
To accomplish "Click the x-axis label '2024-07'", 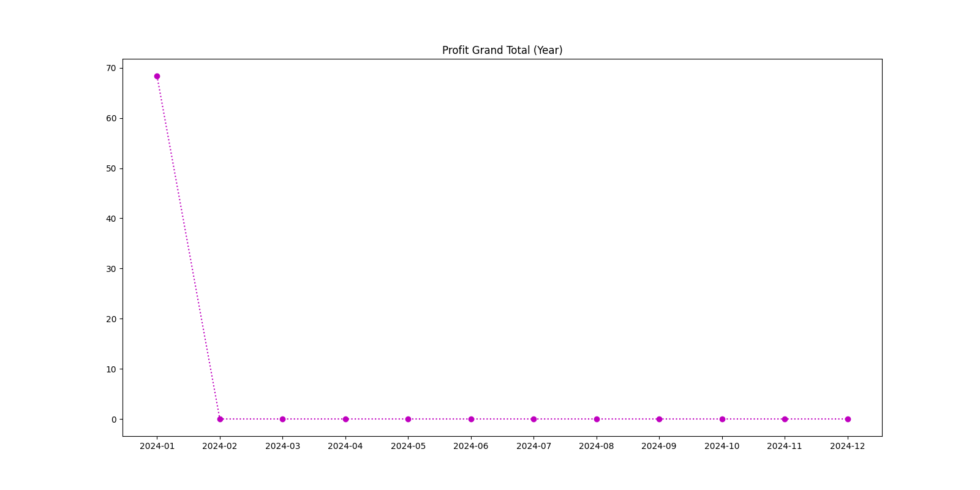I will click(533, 446).
